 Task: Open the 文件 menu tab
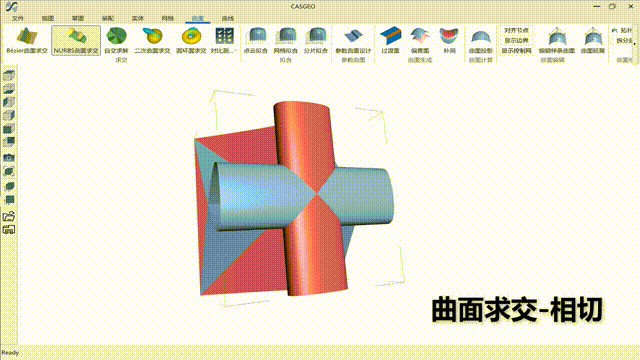click(18, 18)
